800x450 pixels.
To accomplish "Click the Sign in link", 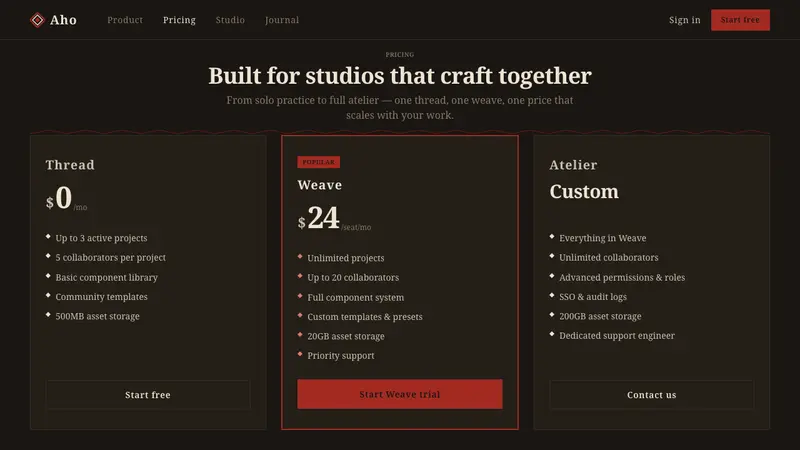I will pyautogui.click(x=685, y=20).
